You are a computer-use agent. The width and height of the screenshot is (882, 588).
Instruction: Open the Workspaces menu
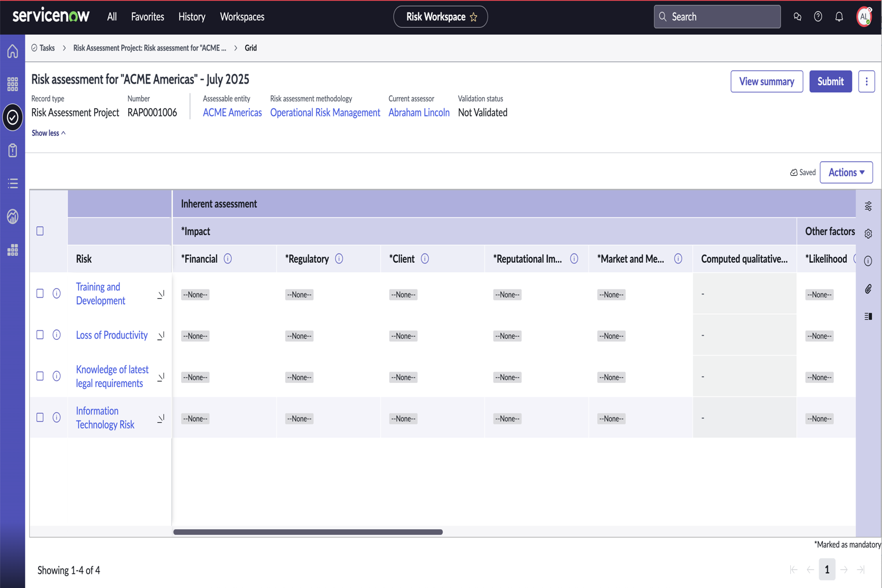point(242,17)
